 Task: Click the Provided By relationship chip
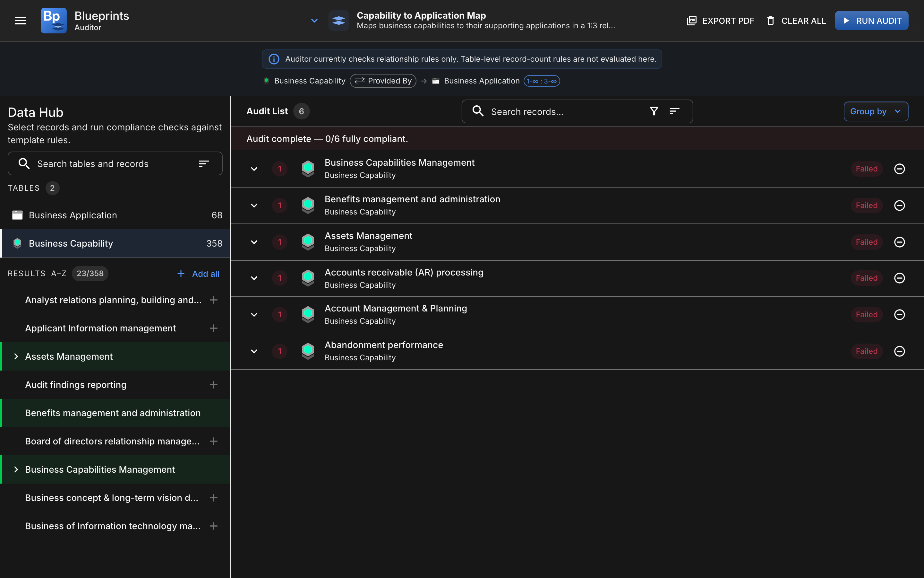[x=383, y=81]
